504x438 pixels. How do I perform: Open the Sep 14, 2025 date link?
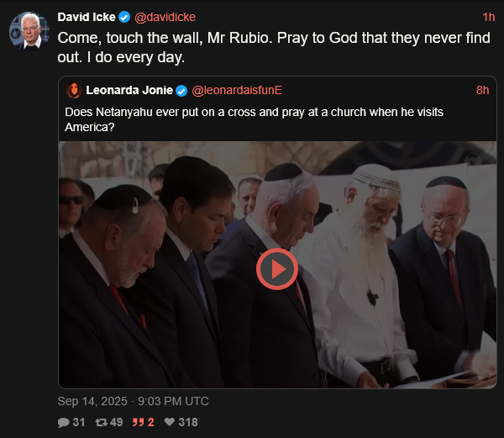click(133, 401)
